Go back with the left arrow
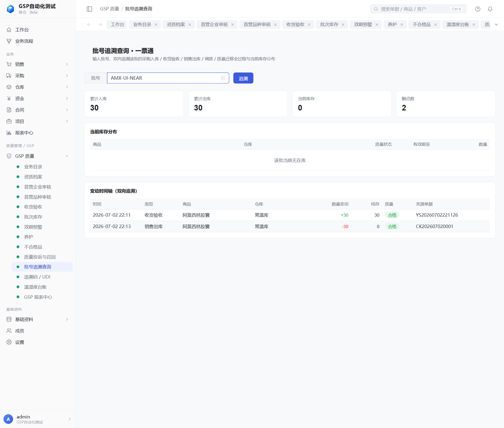Image resolution: width=504 pixels, height=428 pixels. 89,24
